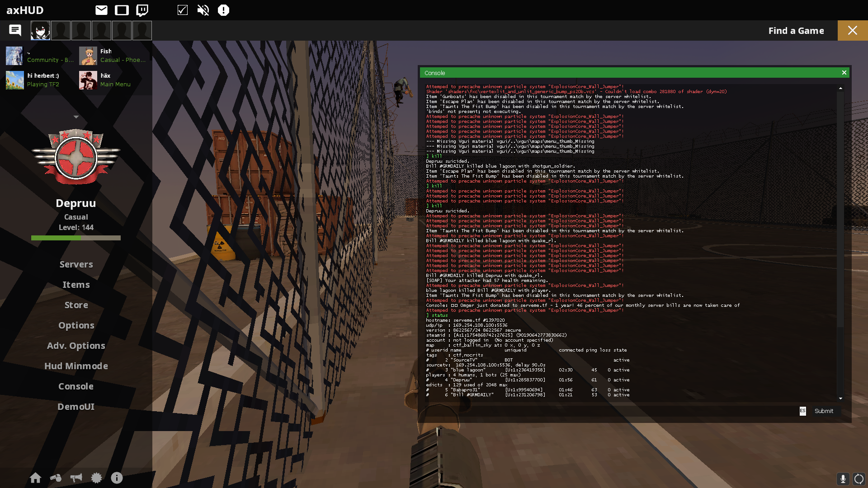Viewport: 868px width, 488px height.
Task: Click the console scrollbar down arrow
Action: point(840,398)
